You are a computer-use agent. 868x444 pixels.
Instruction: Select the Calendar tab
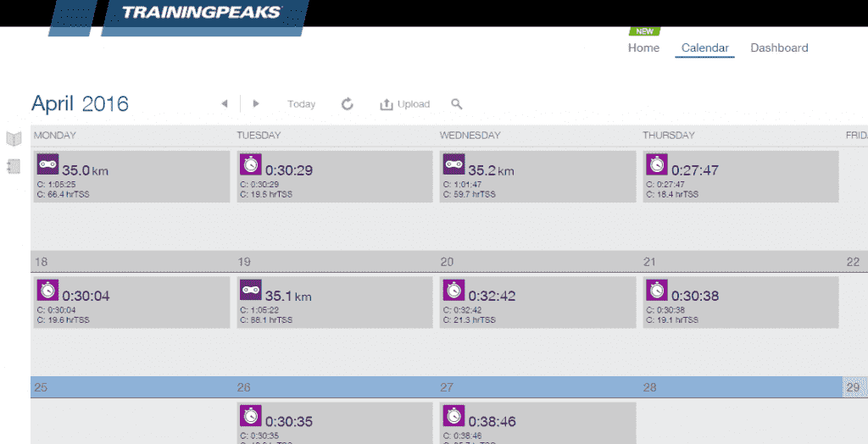pos(704,48)
